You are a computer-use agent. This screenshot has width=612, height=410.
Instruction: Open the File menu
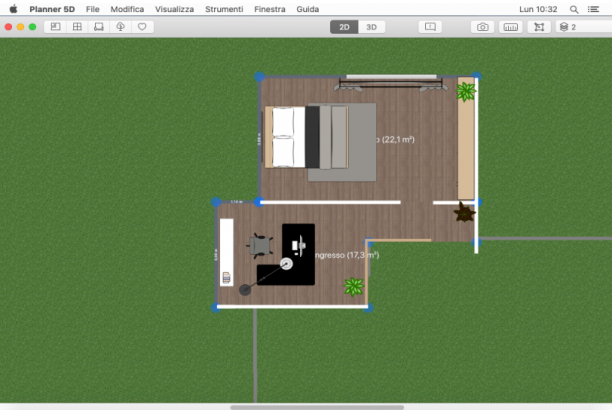pos(93,9)
